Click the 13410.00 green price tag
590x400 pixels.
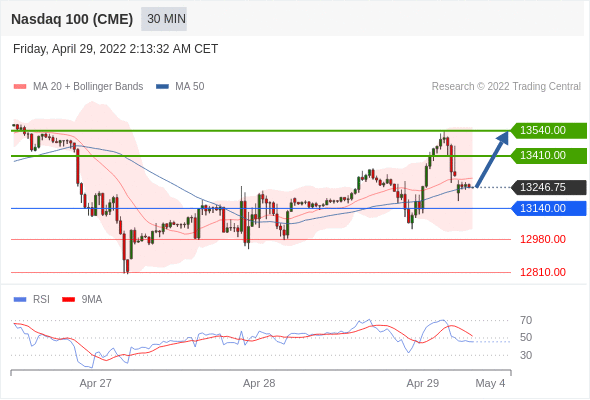(549, 155)
